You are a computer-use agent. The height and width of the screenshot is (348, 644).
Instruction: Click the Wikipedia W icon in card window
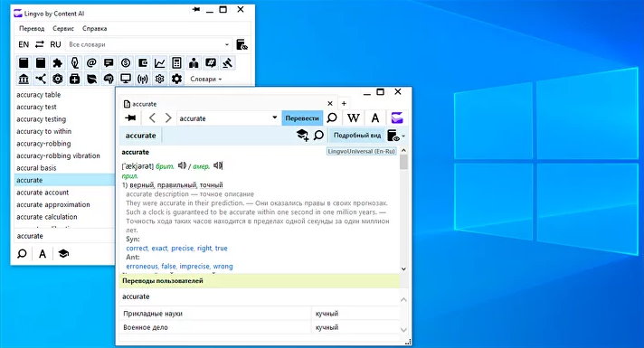354,118
